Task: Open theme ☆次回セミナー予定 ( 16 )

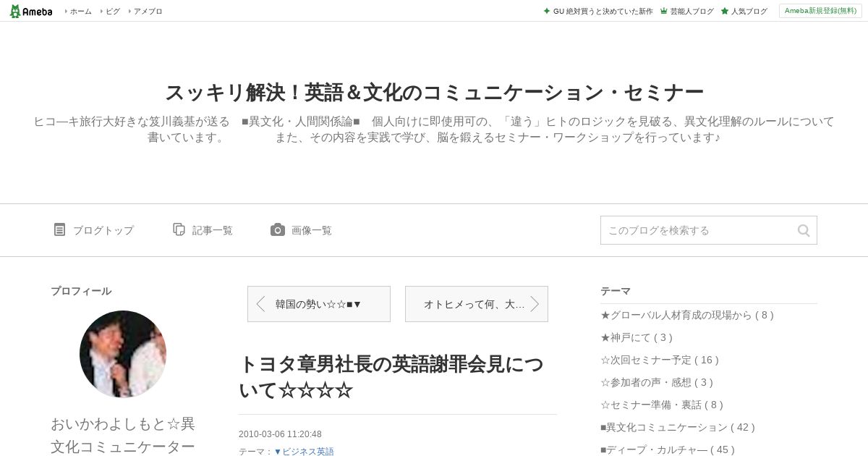Action: pyautogui.click(x=660, y=360)
